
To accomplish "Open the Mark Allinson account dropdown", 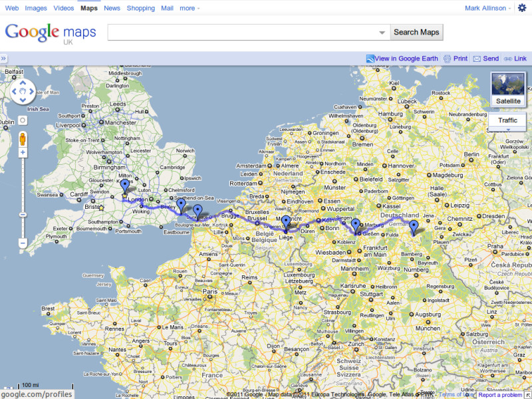I will coord(487,8).
